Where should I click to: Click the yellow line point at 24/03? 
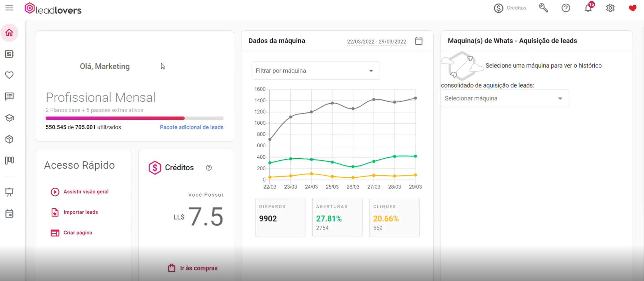[x=311, y=174]
